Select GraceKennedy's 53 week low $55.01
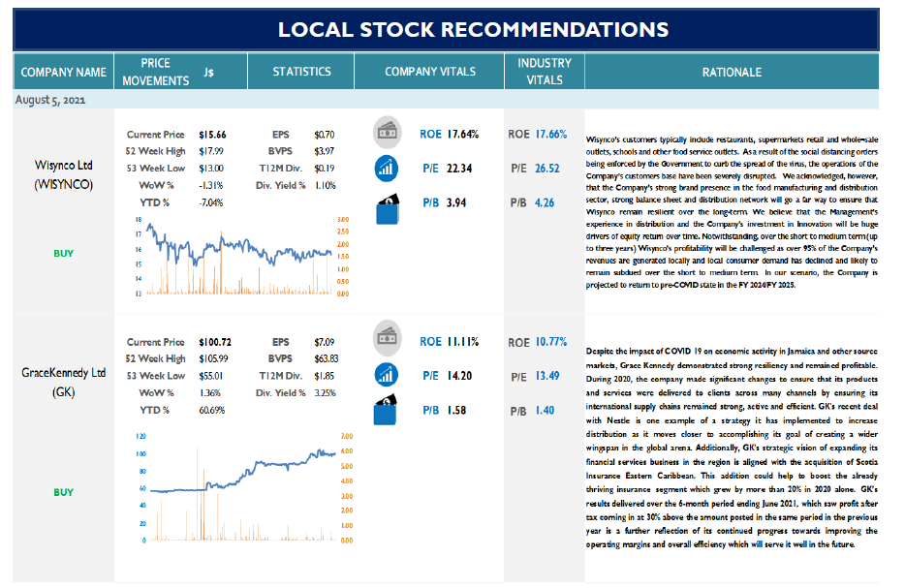This screenshot has width=905, height=588. click(211, 376)
